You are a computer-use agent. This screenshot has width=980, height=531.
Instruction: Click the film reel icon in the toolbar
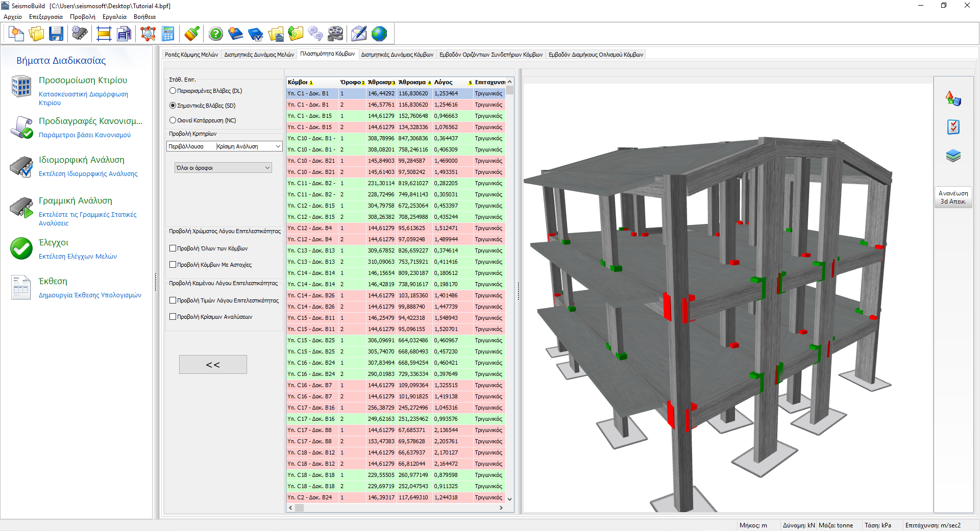(x=335, y=34)
